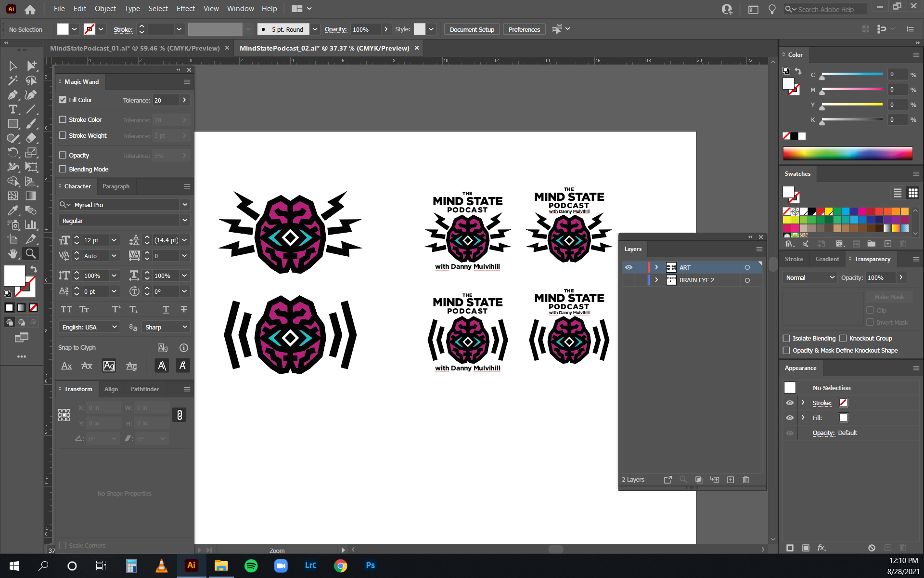
Task: Hide the ART layer visibility
Action: [629, 267]
